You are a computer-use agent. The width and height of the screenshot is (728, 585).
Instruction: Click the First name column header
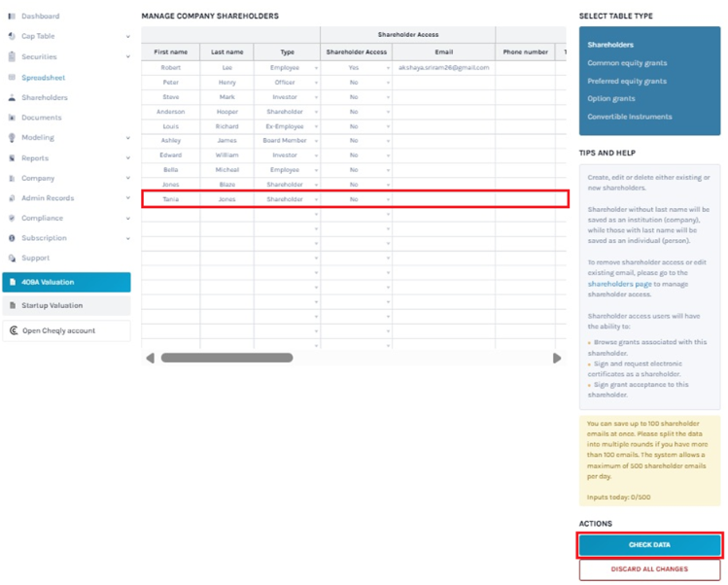click(171, 52)
